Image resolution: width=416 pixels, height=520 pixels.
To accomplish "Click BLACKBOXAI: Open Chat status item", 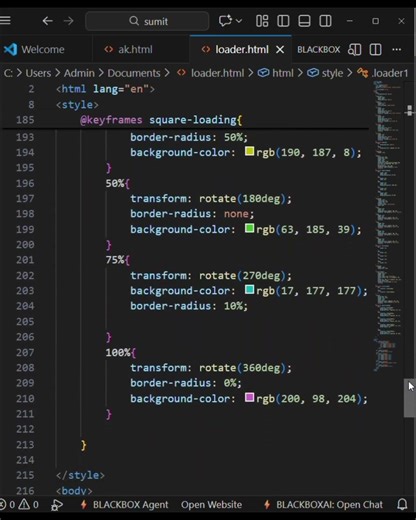I will (x=323, y=505).
